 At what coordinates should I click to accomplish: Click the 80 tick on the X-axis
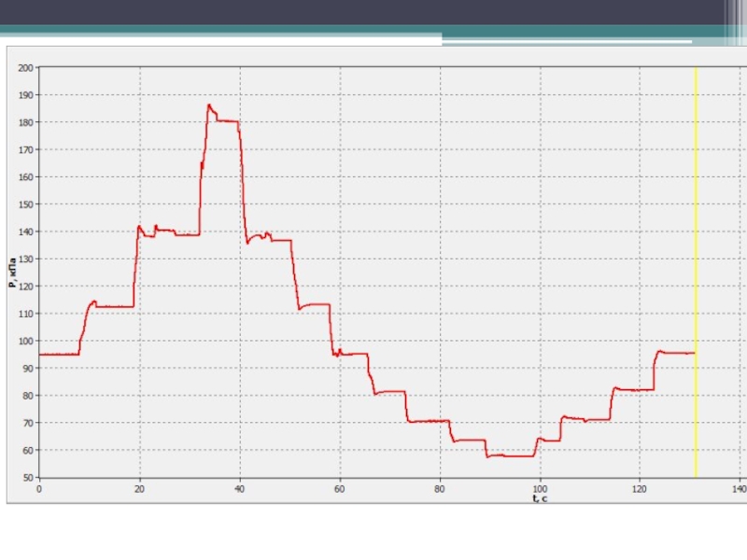coord(440,488)
